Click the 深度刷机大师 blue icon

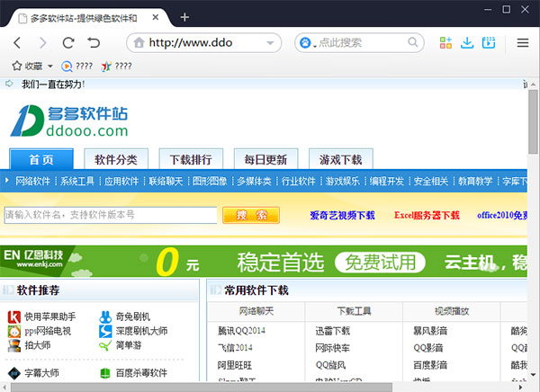105,331
